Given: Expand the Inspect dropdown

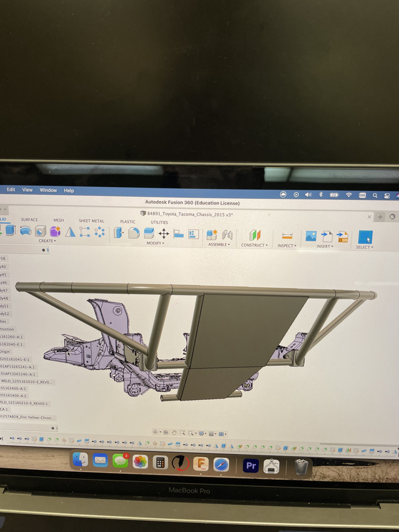Looking at the screenshot, I should (x=287, y=246).
